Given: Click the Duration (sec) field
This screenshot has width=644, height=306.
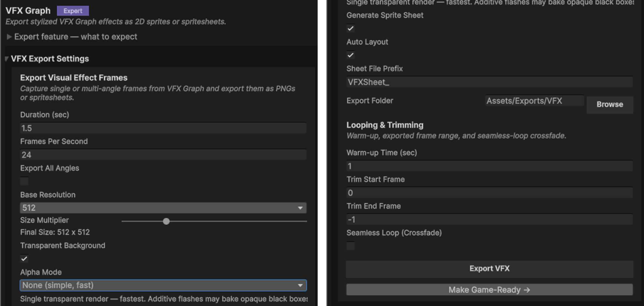Looking at the screenshot, I should coord(163,128).
